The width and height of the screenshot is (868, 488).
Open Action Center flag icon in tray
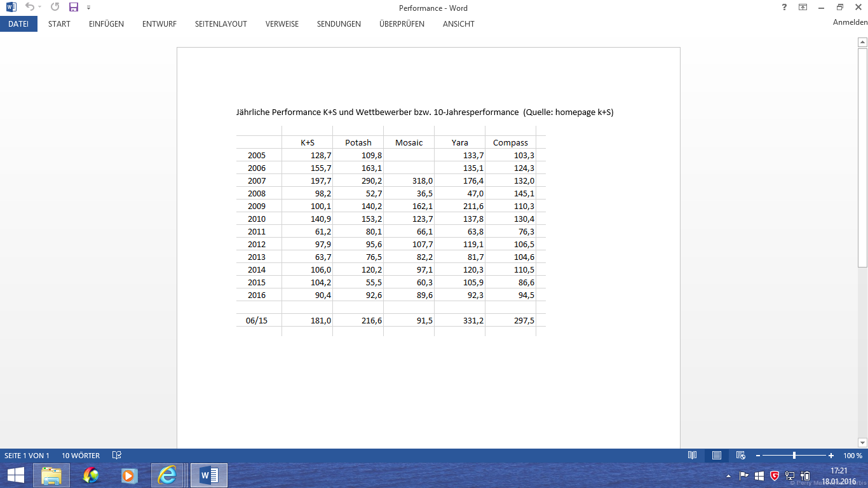pos(744,475)
